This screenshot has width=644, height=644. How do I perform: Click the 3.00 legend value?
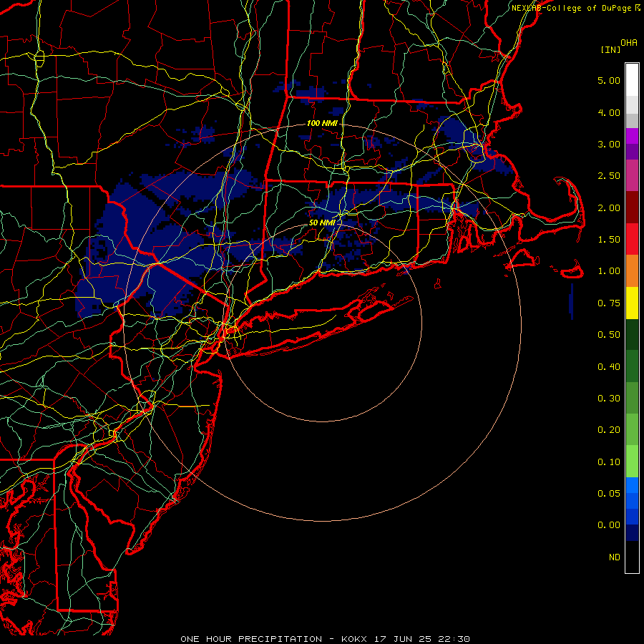click(x=609, y=144)
